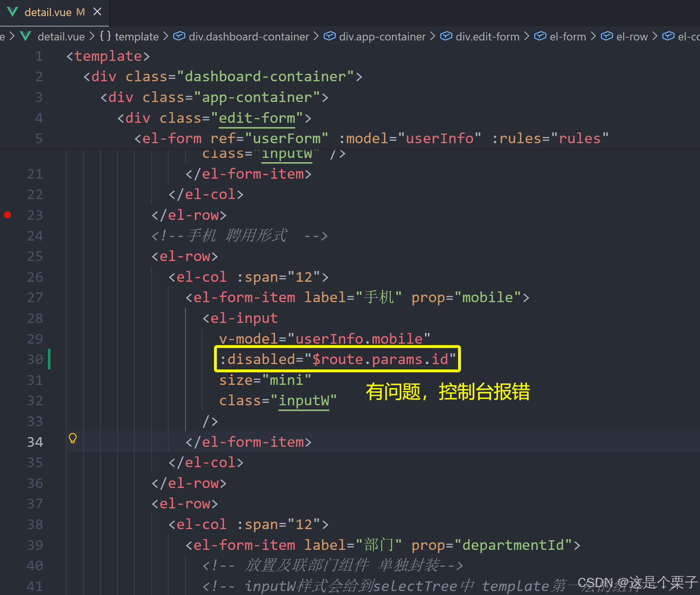Open div.edit-form breadcrumb

[487, 37]
